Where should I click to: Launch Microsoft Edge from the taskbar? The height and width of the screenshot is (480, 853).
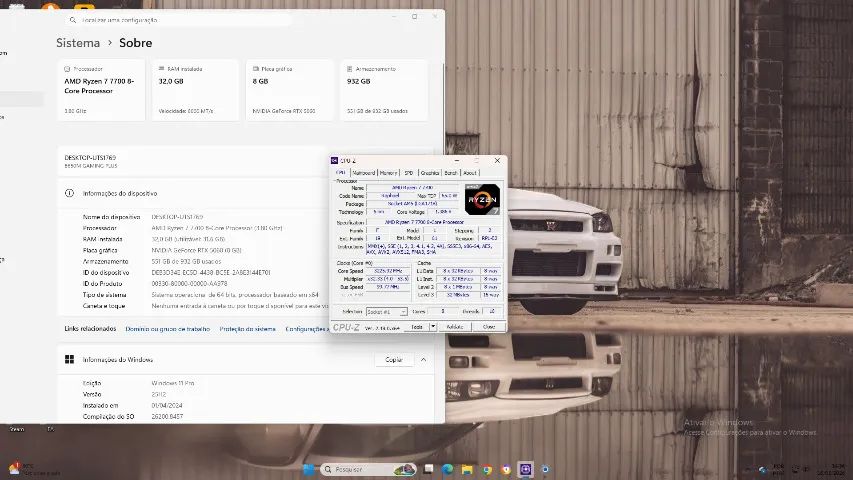(448, 469)
